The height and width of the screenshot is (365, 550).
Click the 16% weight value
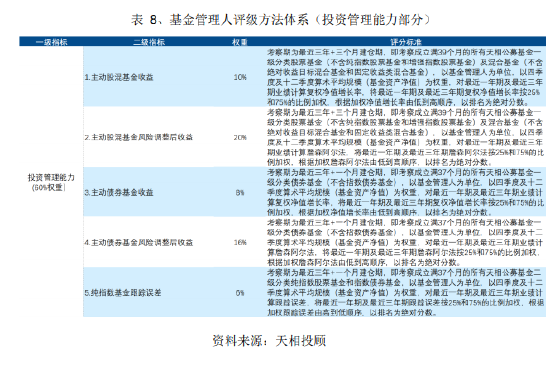240,242
